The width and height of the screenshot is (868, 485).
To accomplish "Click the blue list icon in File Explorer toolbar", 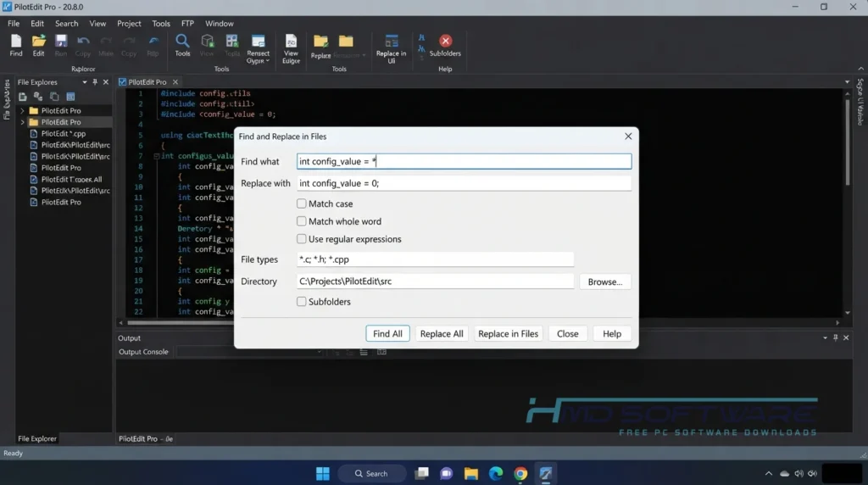I will 70,97.
